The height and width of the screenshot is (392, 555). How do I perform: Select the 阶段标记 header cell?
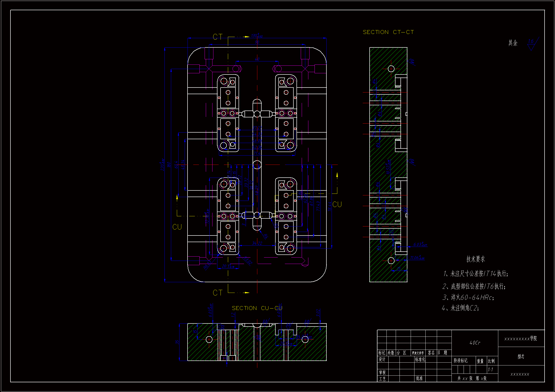(x=461, y=361)
